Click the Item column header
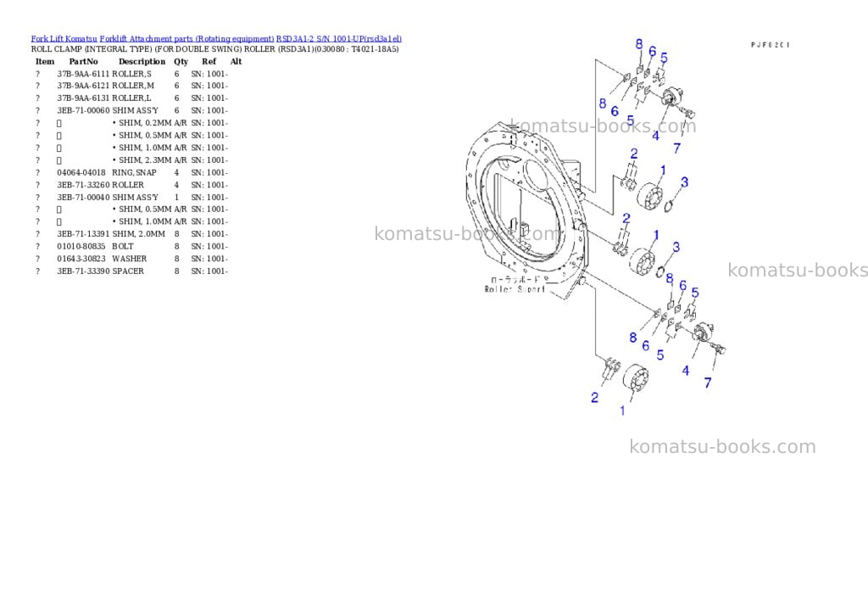Viewport: 868px width, 615px height. 45,61
